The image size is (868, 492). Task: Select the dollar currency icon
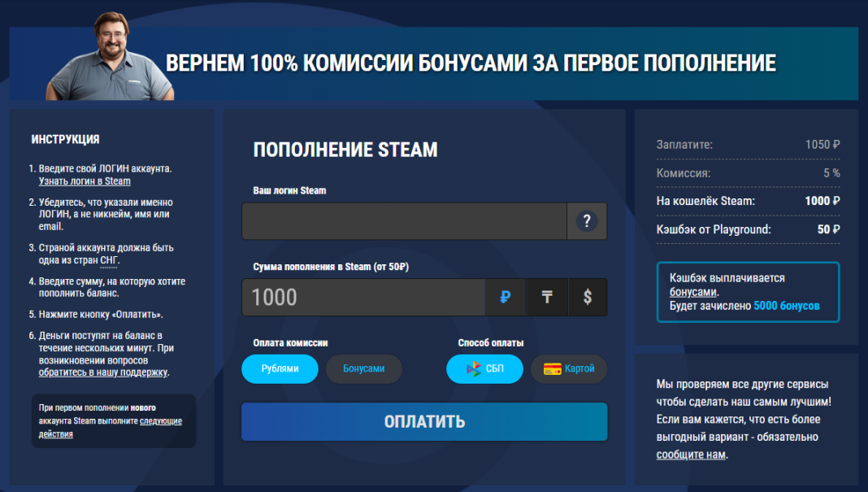(x=588, y=297)
